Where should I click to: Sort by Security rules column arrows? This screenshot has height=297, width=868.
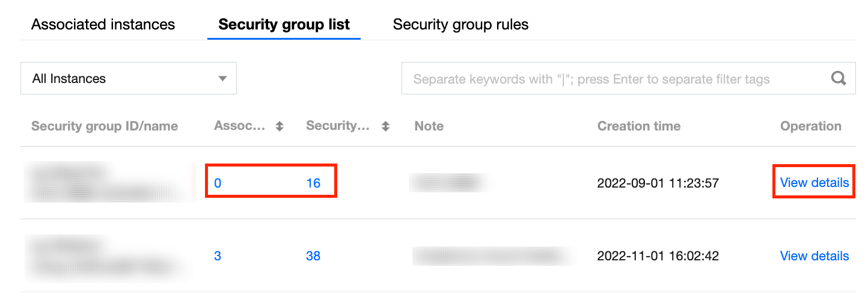click(386, 126)
